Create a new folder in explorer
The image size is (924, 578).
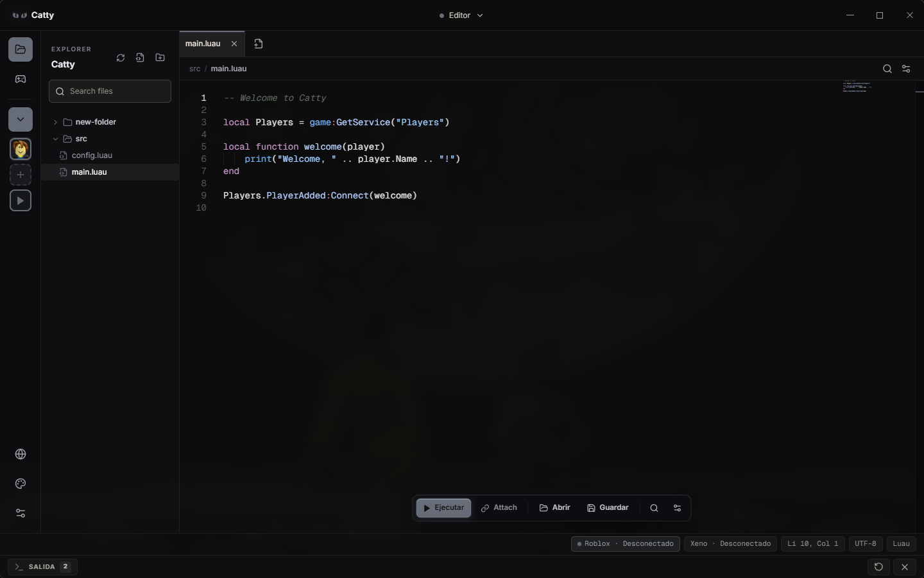160,58
